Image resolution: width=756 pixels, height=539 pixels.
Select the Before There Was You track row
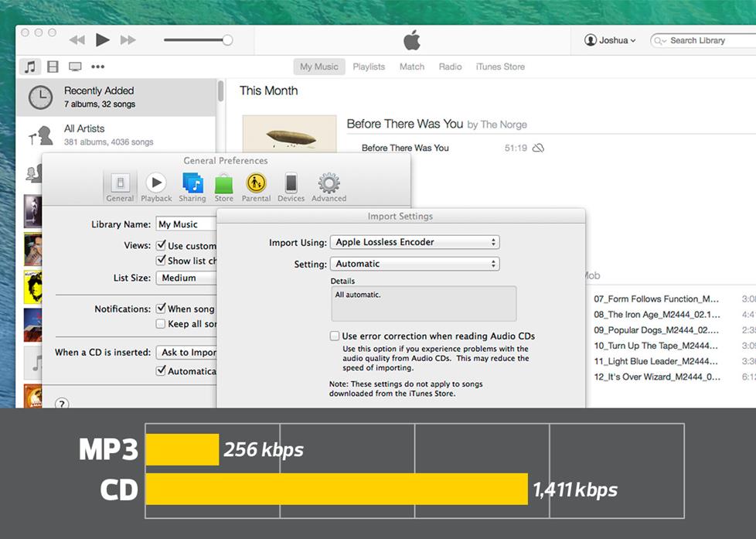tap(453, 148)
